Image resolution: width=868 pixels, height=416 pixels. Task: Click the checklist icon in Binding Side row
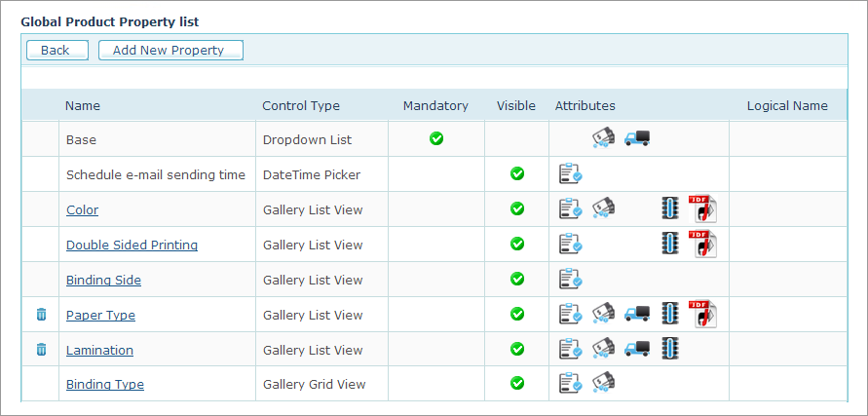pyautogui.click(x=571, y=280)
